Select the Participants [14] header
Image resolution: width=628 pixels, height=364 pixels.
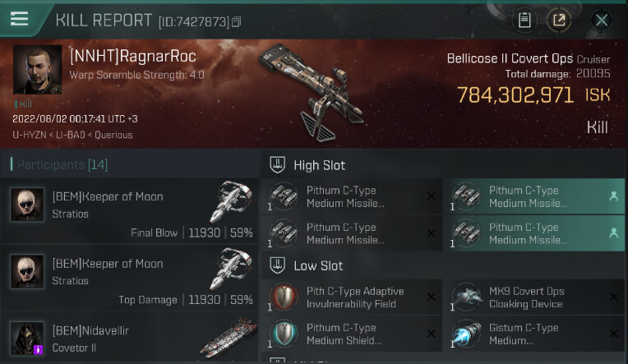coord(62,164)
